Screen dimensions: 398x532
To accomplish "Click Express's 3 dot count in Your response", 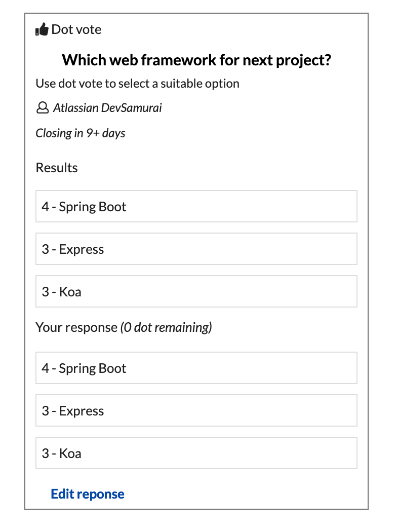I will point(46,411).
